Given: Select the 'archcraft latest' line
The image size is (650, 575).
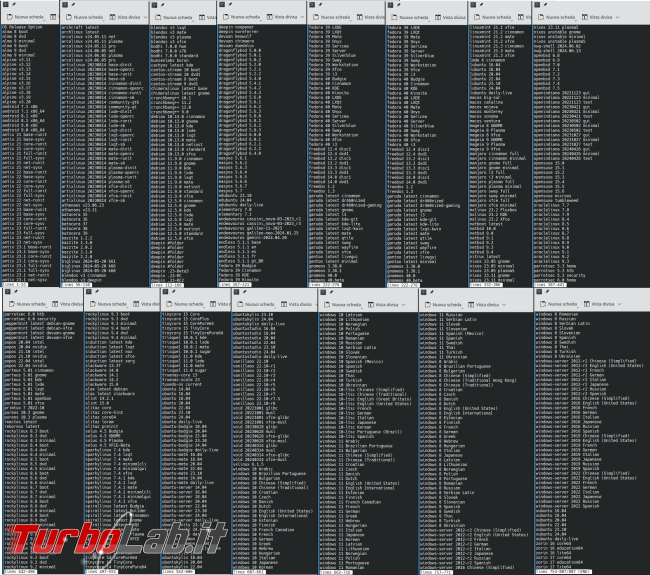Looking at the screenshot, I should (80, 27).
